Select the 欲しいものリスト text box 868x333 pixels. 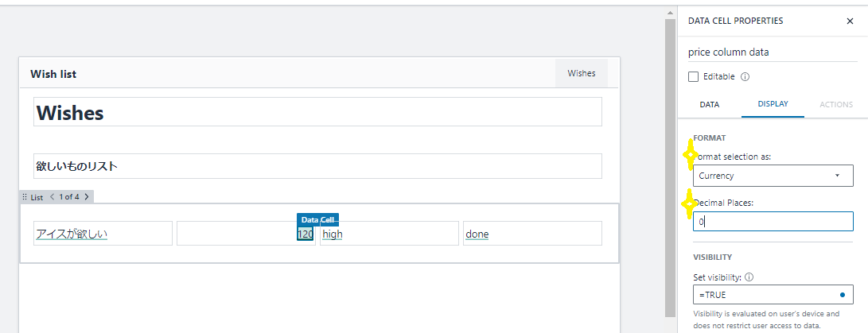click(317, 166)
